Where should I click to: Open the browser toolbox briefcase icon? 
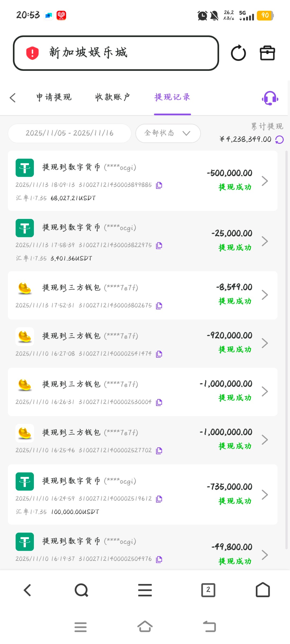point(267,53)
